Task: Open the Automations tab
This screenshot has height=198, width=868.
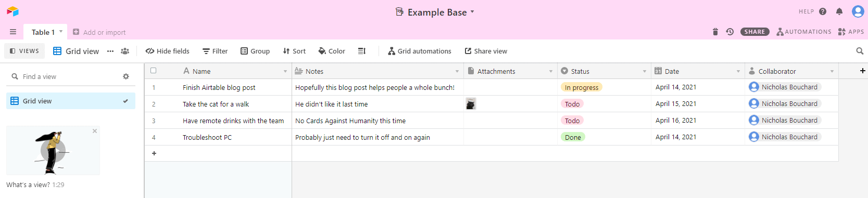Action: 803,32
